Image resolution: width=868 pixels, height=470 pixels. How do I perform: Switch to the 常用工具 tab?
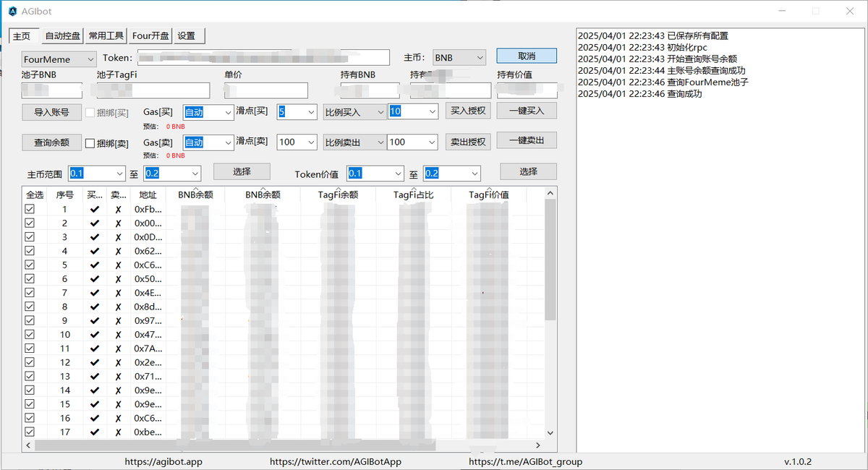(x=106, y=35)
